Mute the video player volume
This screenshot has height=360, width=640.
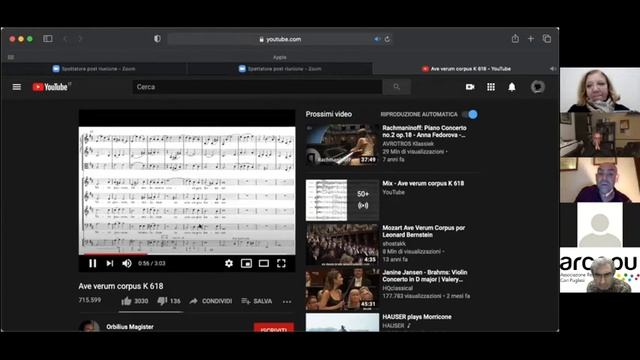(127, 264)
